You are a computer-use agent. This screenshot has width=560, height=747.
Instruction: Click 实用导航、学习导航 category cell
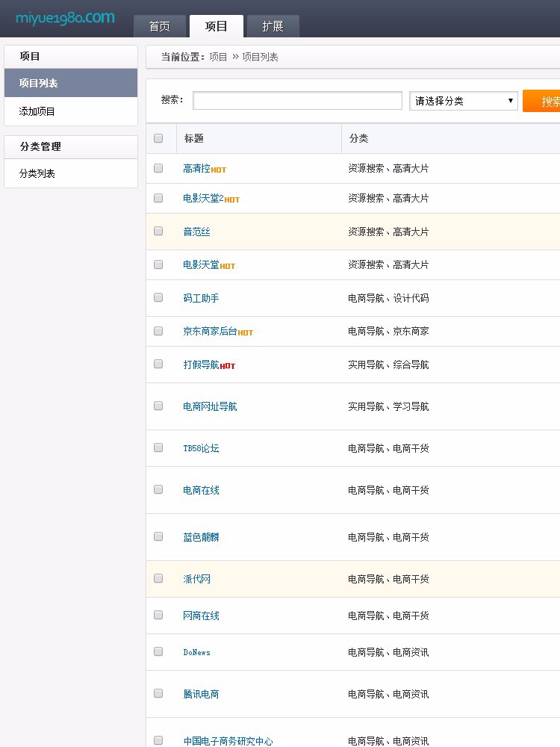point(388,406)
